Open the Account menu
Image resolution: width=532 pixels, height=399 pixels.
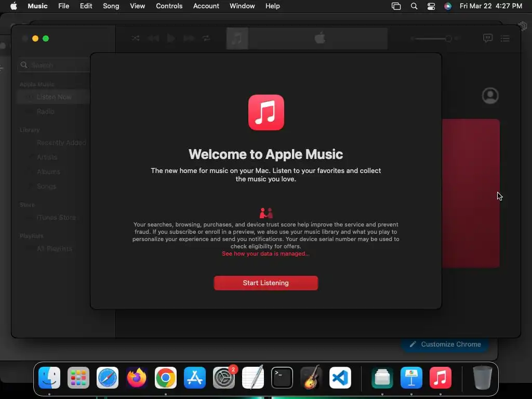206,6
